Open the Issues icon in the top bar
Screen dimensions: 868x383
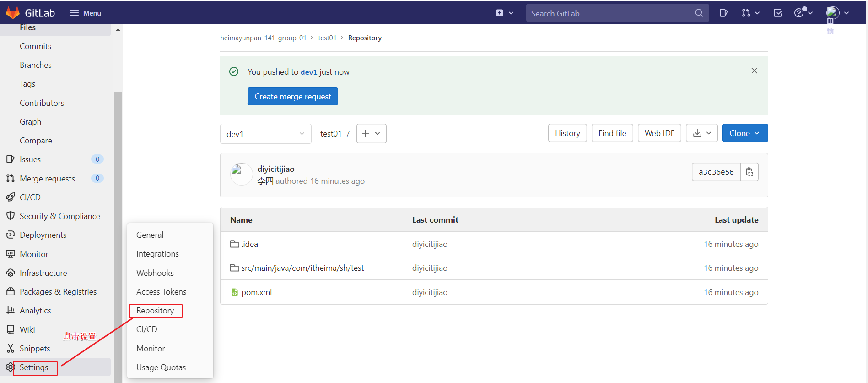pos(723,13)
